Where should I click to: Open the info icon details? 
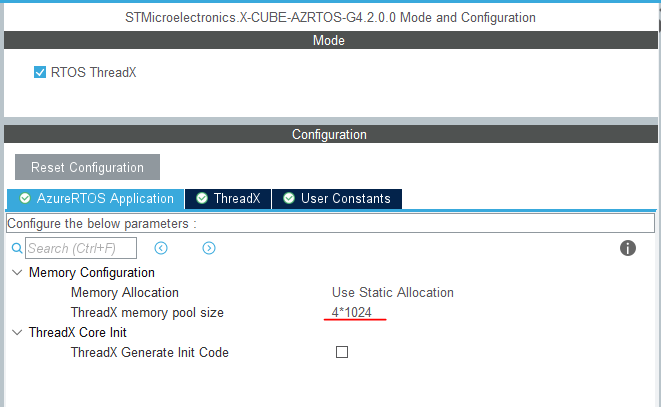tap(628, 248)
